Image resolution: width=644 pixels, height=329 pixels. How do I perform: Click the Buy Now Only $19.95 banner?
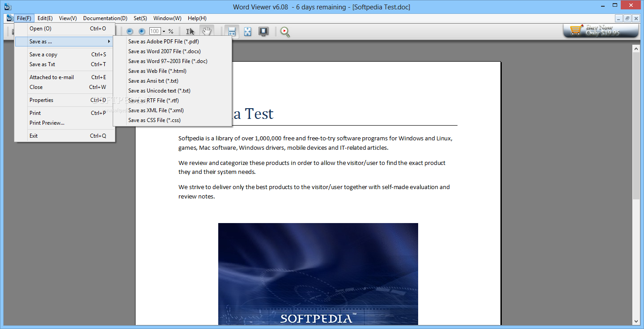click(601, 30)
